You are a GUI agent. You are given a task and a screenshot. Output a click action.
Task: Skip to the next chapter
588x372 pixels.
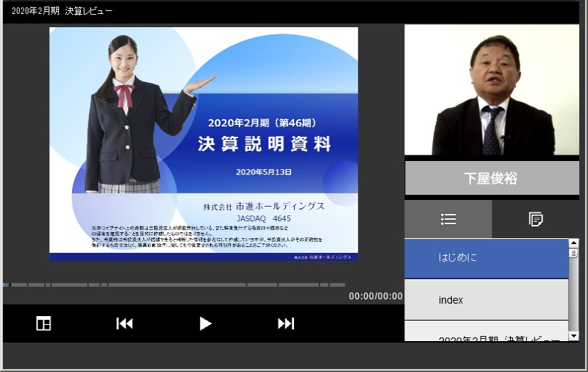(x=286, y=323)
